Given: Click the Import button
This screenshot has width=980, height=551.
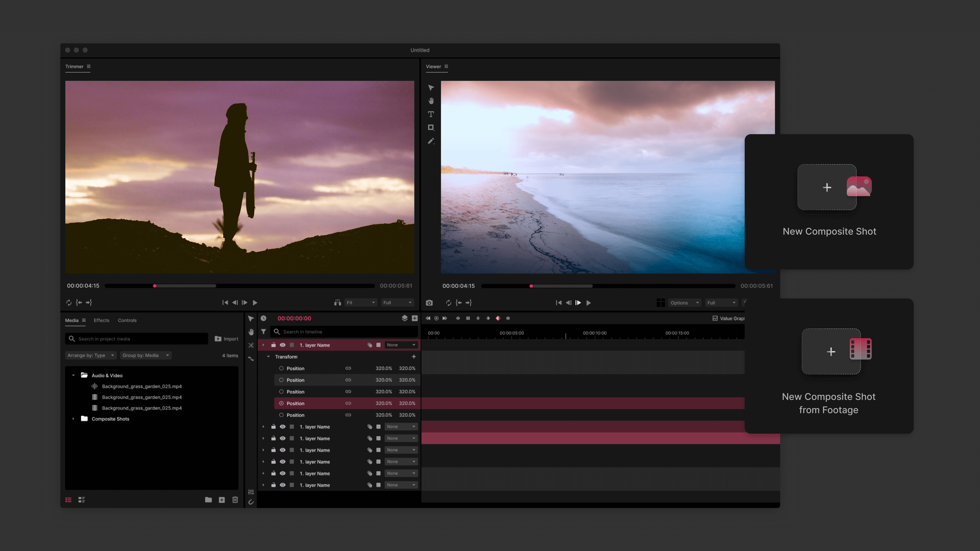Looking at the screenshot, I should point(226,339).
